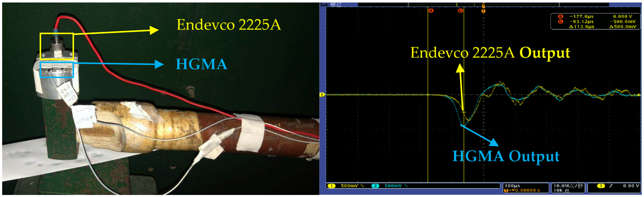This screenshot has height=197, width=644.
Task: Click the orange trigger position marker at top
Action: click(484, 5)
